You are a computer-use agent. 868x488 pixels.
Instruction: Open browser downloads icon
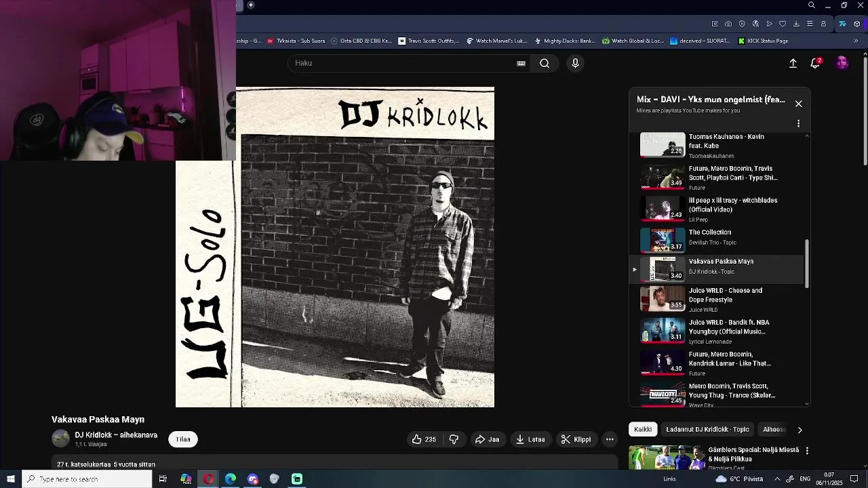click(x=796, y=24)
